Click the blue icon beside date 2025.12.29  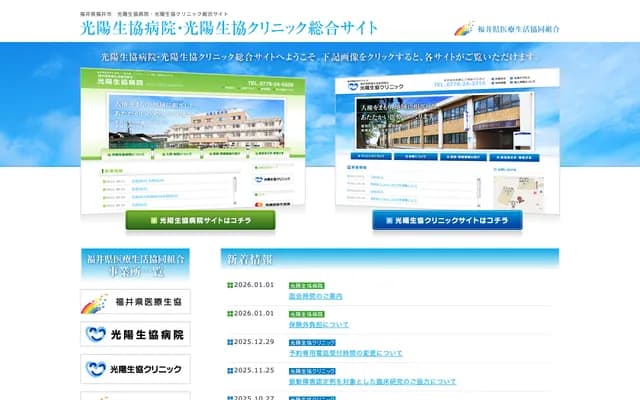(230, 342)
